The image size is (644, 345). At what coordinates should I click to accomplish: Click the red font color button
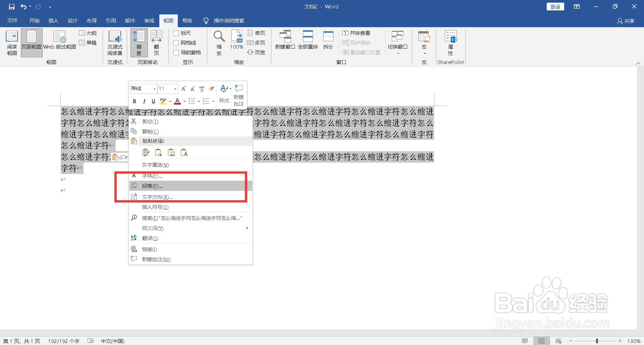[177, 101]
